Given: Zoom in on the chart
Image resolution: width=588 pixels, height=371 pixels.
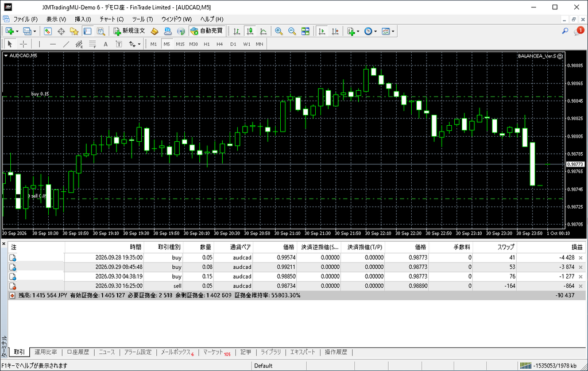Looking at the screenshot, I should click(278, 31).
